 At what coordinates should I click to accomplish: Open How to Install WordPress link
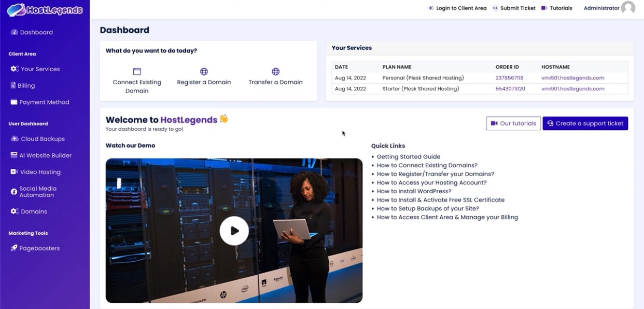click(x=414, y=191)
